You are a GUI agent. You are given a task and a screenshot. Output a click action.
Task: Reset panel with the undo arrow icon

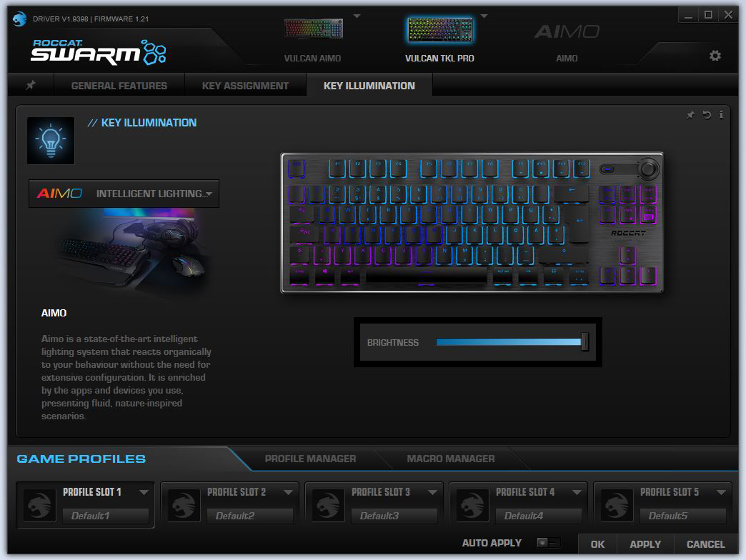707,115
